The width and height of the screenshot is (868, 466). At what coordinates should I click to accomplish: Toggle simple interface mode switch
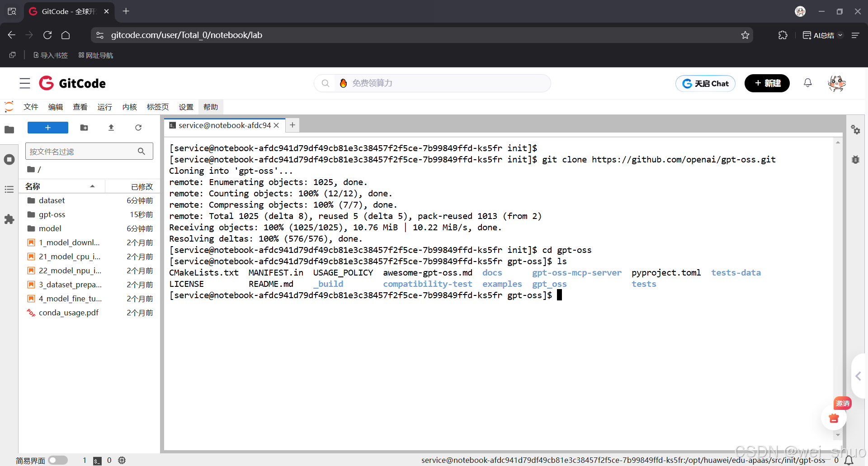58,460
